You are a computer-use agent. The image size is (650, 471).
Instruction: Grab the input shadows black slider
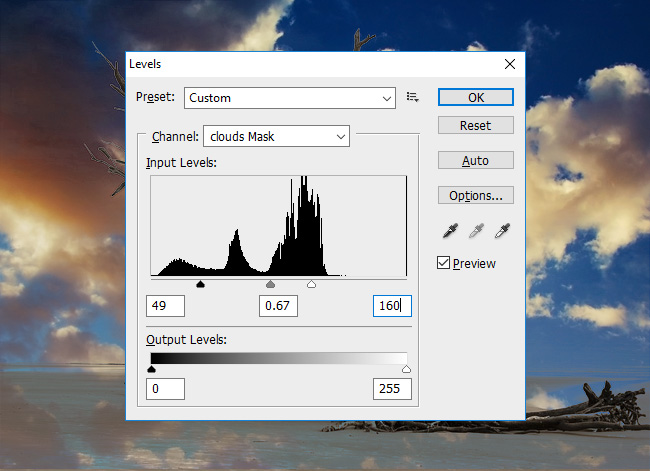(200, 285)
